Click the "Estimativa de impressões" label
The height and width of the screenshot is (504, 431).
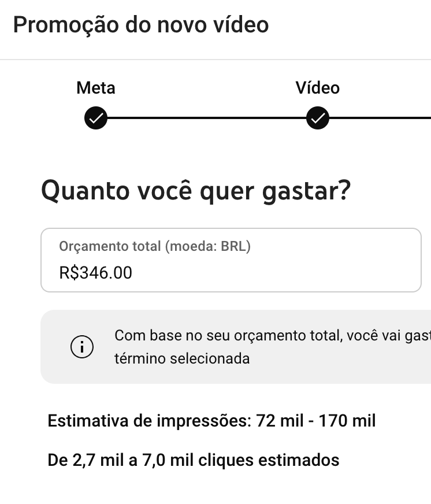(149, 421)
